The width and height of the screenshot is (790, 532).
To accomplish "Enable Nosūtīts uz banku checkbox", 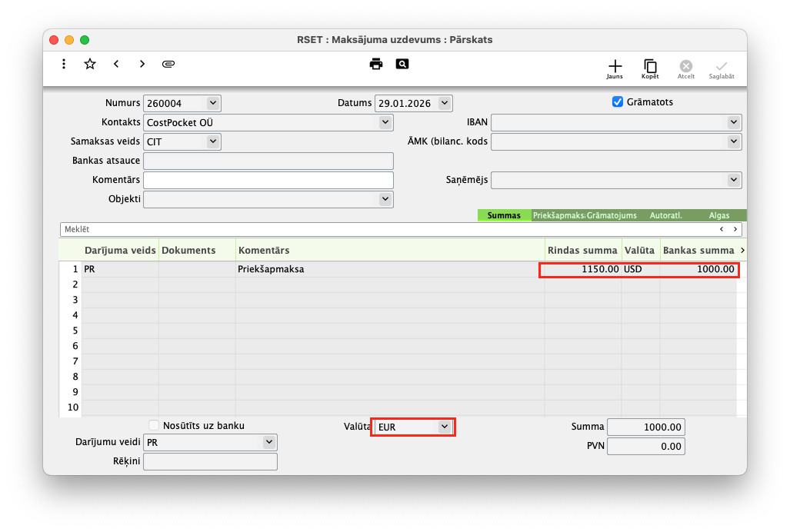I will pyautogui.click(x=155, y=425).
